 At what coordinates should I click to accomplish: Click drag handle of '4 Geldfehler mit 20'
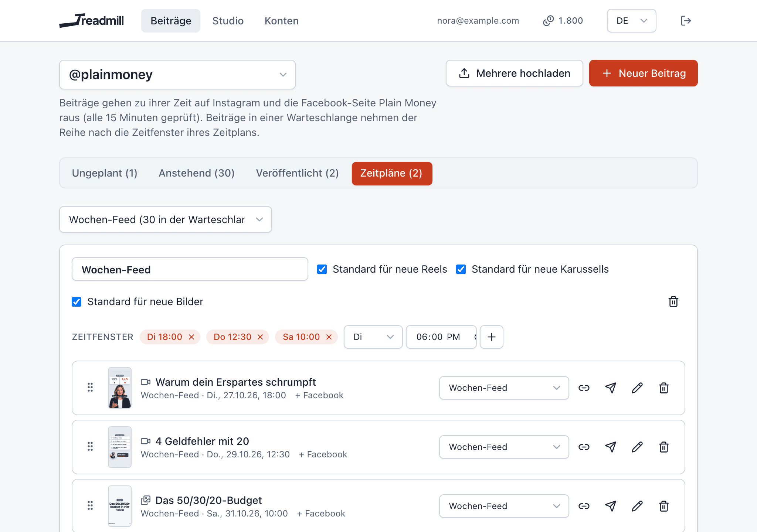tap(90, 446)
